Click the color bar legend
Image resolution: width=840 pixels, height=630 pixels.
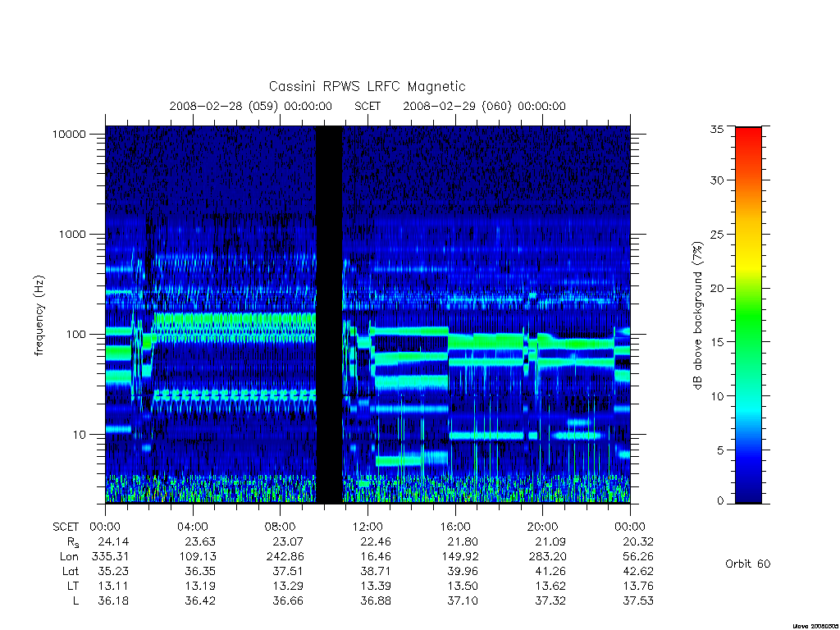[748, 315]
